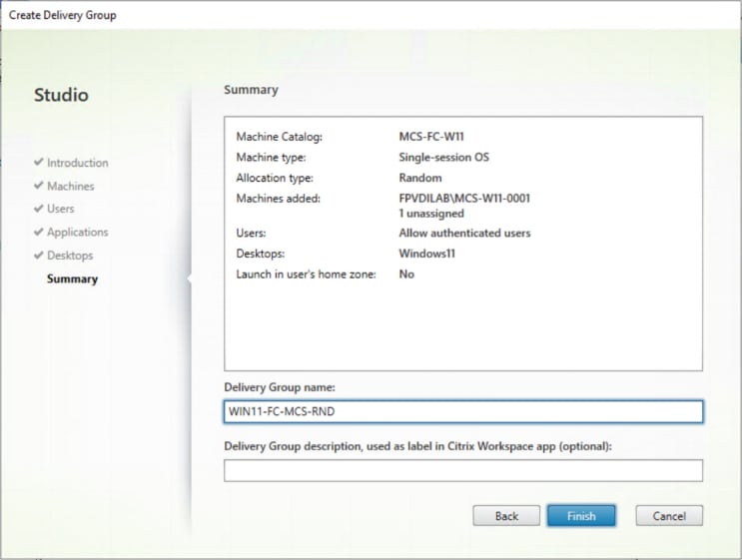Click the Back button
Screen dimensions: 742x560
coord(506,515)
